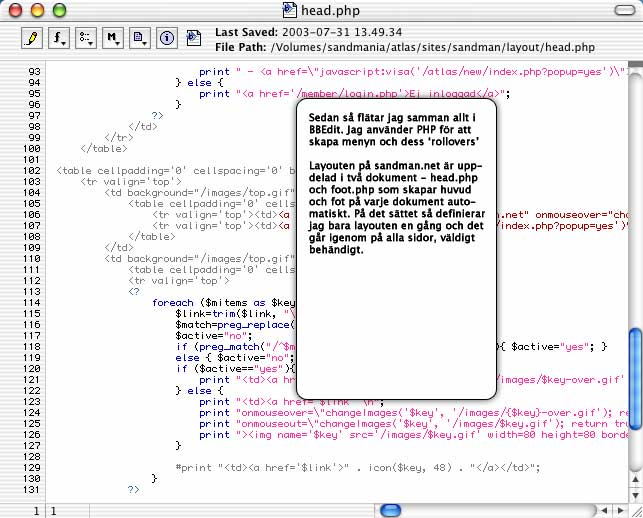
Task: Click the Get Info (i) button
Action: pos(167,39)
